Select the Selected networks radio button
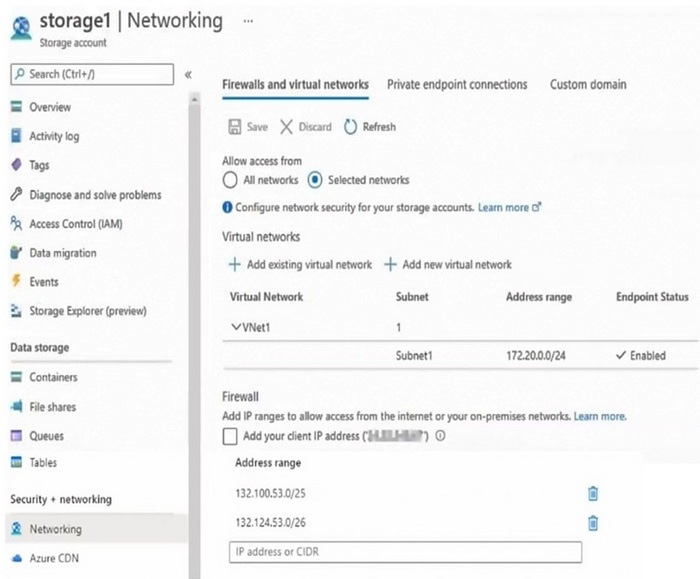Screen dimensions: 700x579 (x=315, y=180)
